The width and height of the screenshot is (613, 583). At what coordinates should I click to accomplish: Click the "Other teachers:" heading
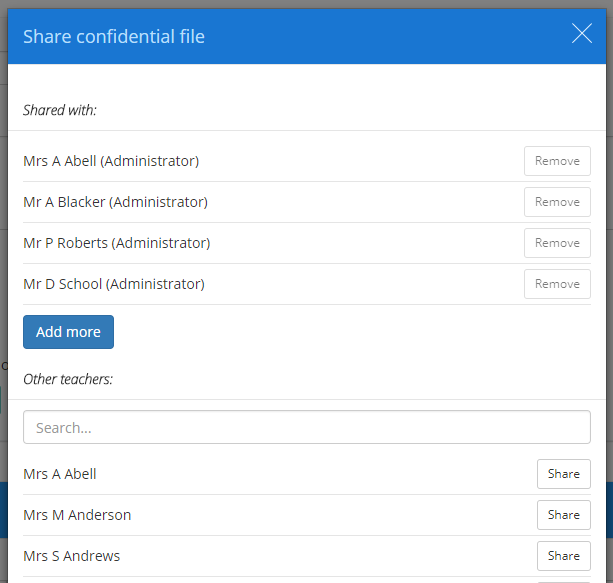pos(68,379)
